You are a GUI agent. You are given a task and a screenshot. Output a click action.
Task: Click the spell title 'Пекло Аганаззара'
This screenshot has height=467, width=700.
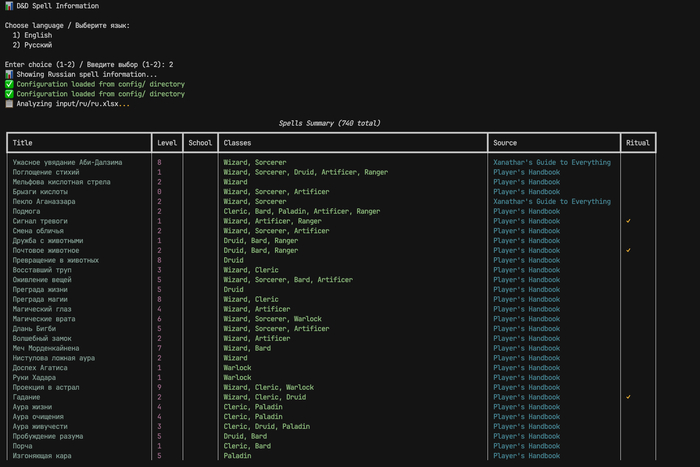[x=44, y=202]
